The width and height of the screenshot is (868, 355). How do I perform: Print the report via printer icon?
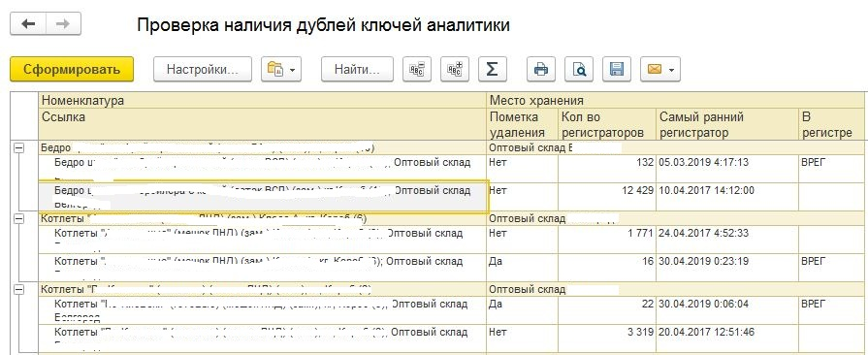[541, 69]
